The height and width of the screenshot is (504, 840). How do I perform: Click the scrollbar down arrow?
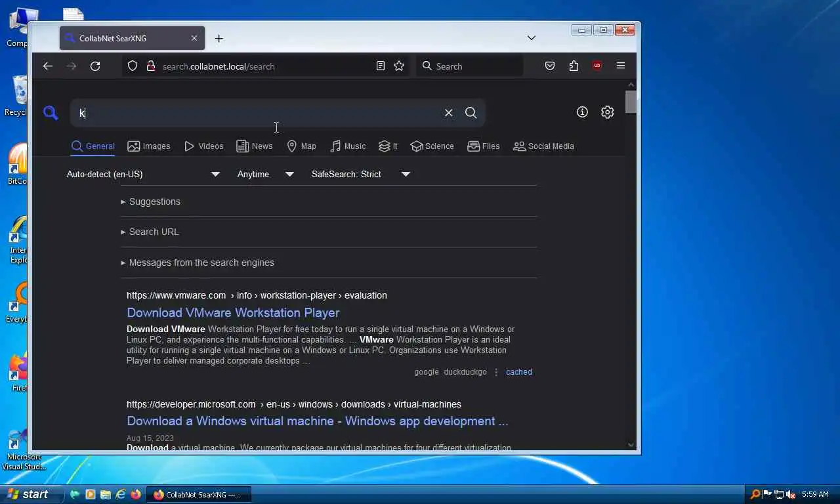[631, 445]
